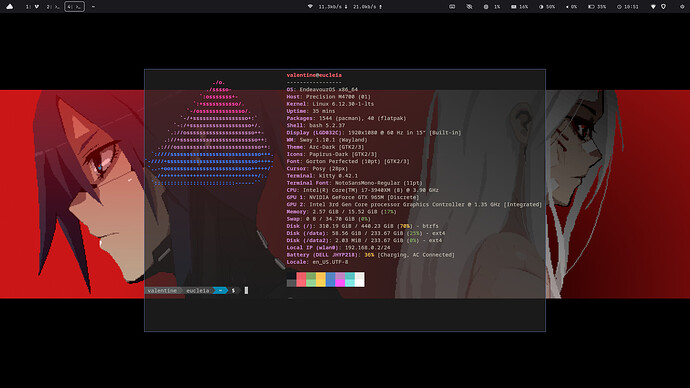Switch to workspace 2 in the bar
This screenshot has width=690, height=388.
pyautogui.click(x=53, y=7)
